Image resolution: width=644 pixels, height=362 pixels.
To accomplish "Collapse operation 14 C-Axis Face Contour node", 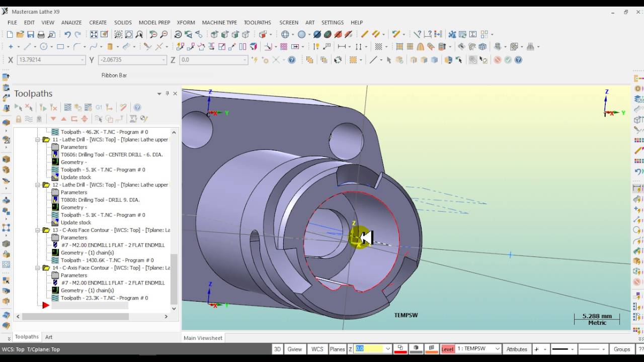I will 37,268.
